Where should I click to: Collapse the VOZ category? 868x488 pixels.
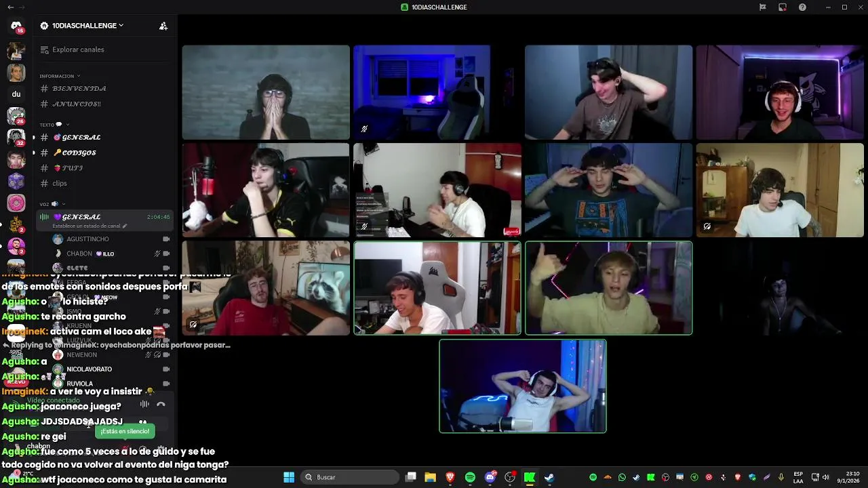(x=52, y=204)
